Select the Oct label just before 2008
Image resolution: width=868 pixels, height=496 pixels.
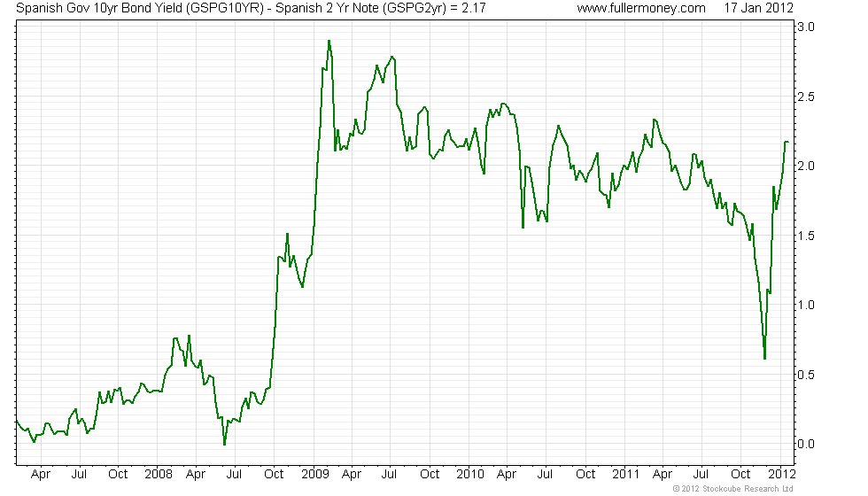(118, 475)
